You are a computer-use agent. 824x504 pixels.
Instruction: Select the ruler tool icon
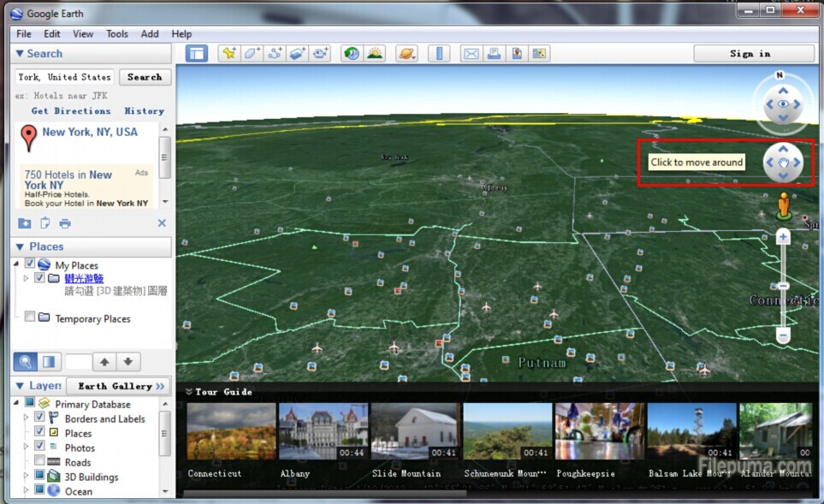438,53
